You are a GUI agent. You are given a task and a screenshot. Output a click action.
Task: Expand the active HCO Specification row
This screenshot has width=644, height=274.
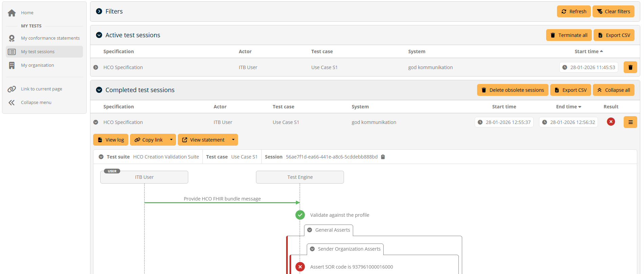96,67
